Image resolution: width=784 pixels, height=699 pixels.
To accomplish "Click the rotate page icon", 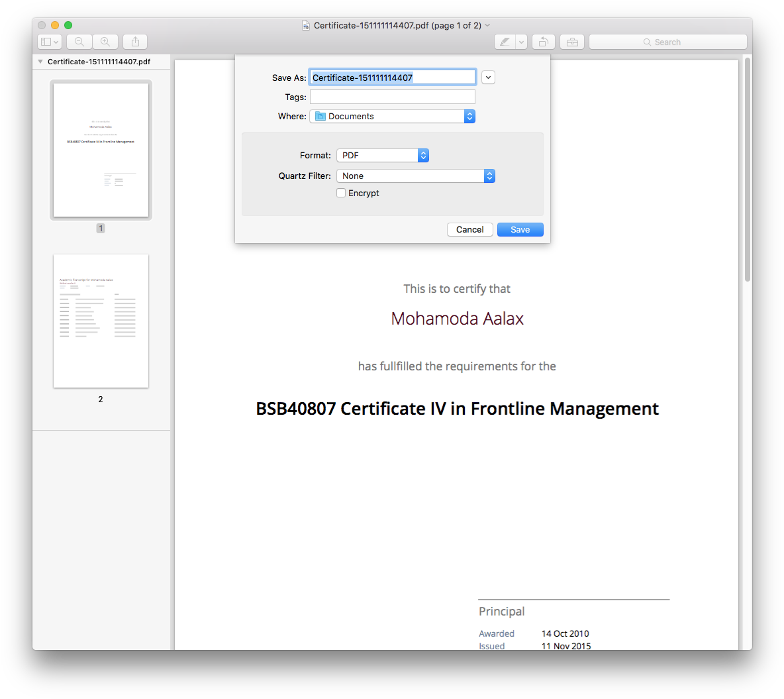I will point(543,42).
